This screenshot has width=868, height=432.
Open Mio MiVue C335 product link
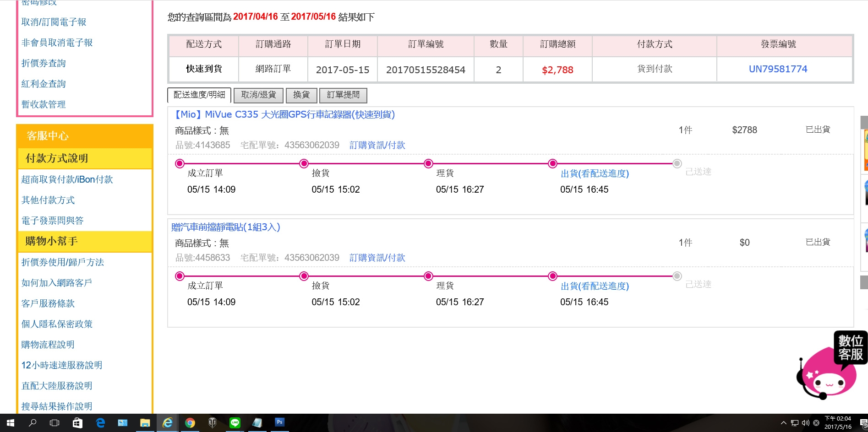click(x=284, y=114)
